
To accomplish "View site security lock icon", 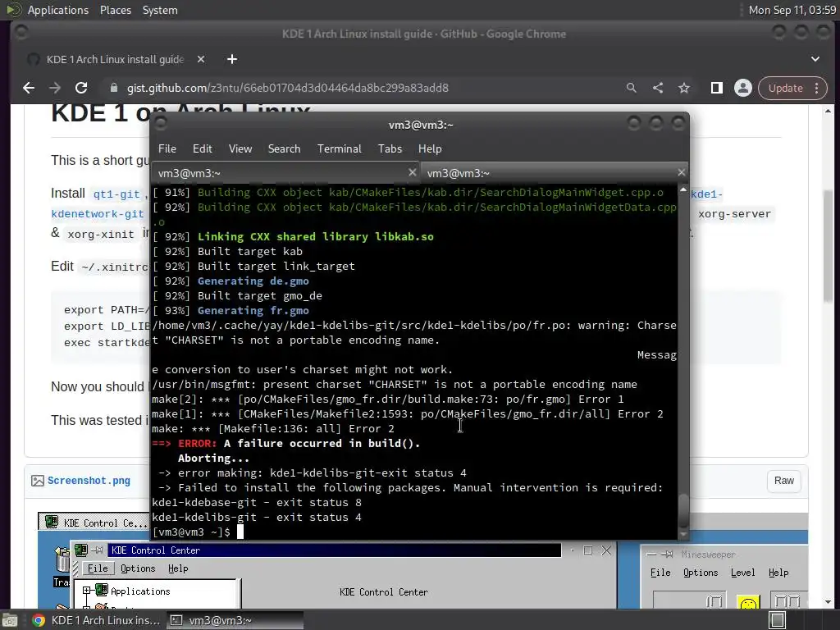I will click(x=113, y=88).
